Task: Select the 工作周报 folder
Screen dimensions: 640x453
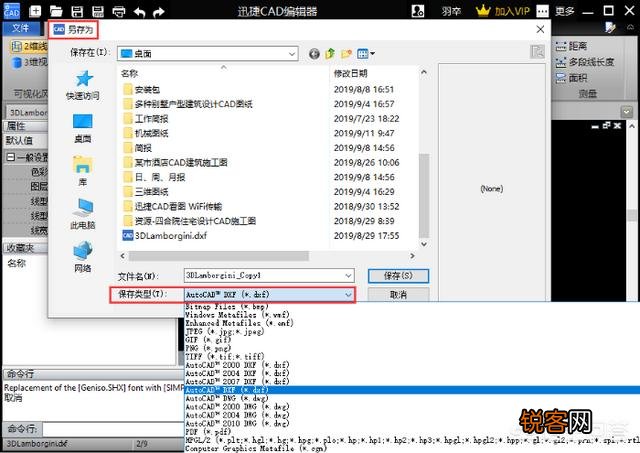Action: click(145, 119)
